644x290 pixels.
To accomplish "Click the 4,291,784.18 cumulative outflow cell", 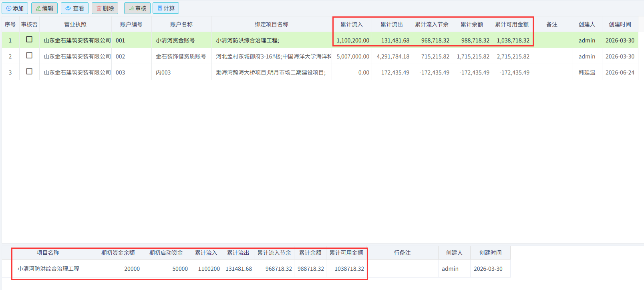I will point(392,56).
